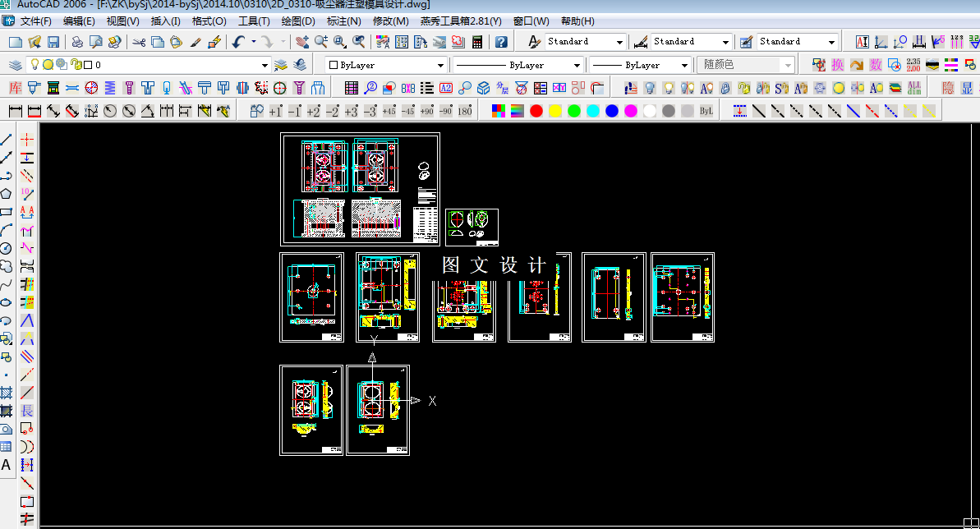This screenshot has width=980, height=529.
Task: Click the rotate 180 icon
Action: pyautogui.click(x=465, y=111)
